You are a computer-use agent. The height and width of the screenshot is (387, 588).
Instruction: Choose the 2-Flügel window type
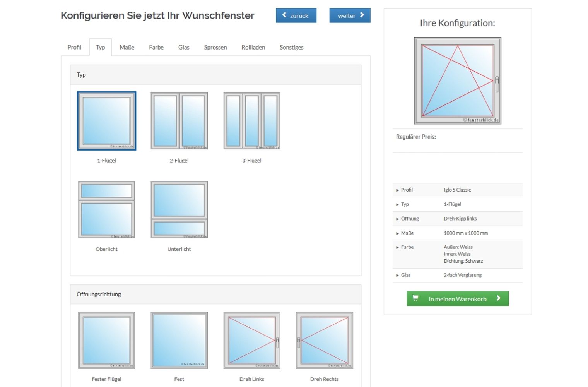(179, 121)
